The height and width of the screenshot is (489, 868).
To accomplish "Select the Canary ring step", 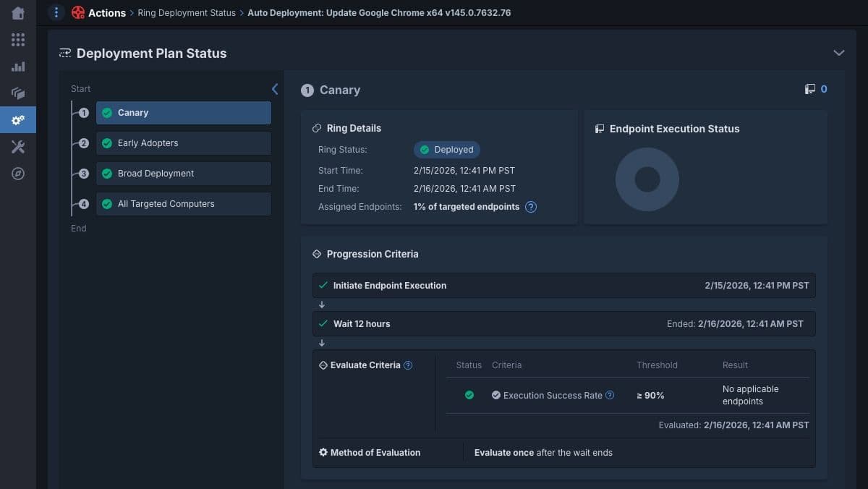I will coord(184,113).
